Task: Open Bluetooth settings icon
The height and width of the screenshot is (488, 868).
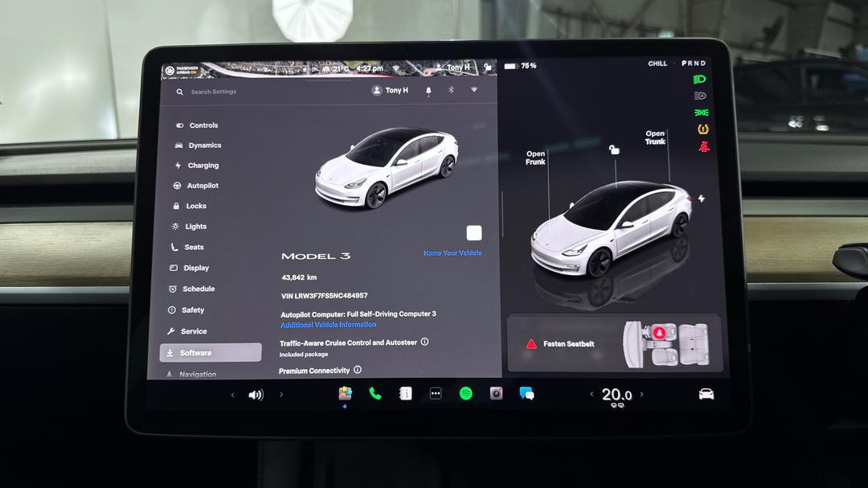Action: pos(451,90)
